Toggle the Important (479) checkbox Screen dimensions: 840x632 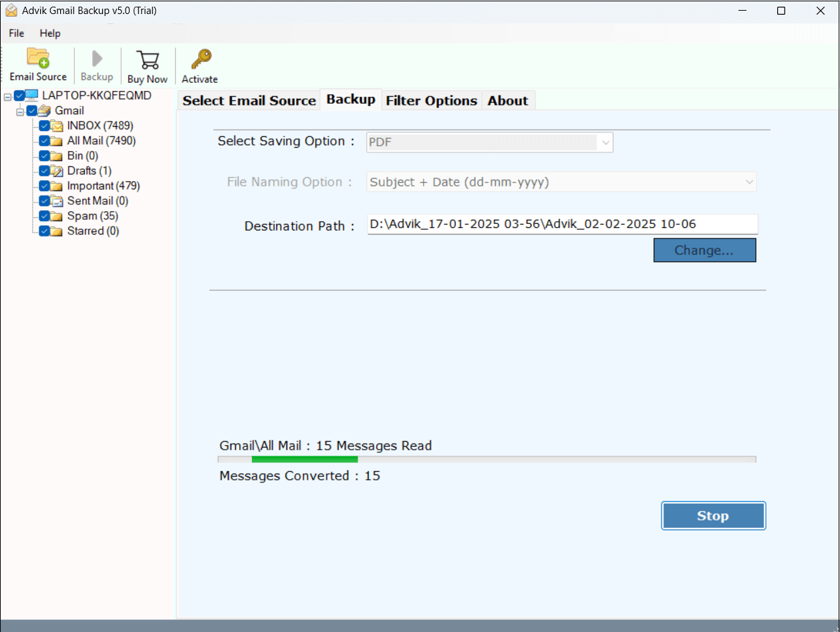point(44,186)
